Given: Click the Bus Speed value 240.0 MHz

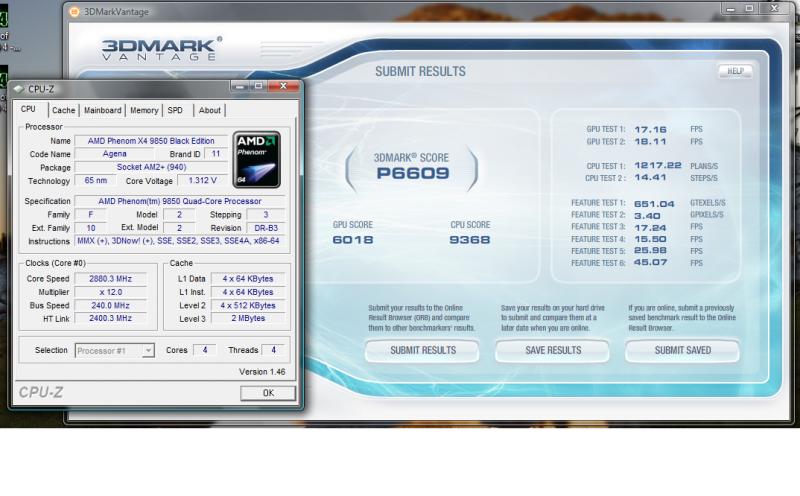Looking at the screenshot, I should tap(110, 305).
